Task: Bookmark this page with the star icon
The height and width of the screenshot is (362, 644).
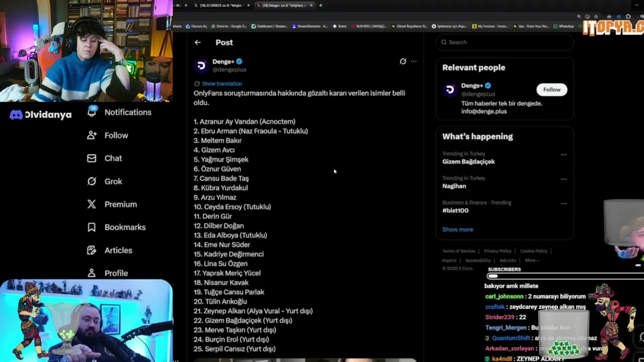Action: point(596,17)
